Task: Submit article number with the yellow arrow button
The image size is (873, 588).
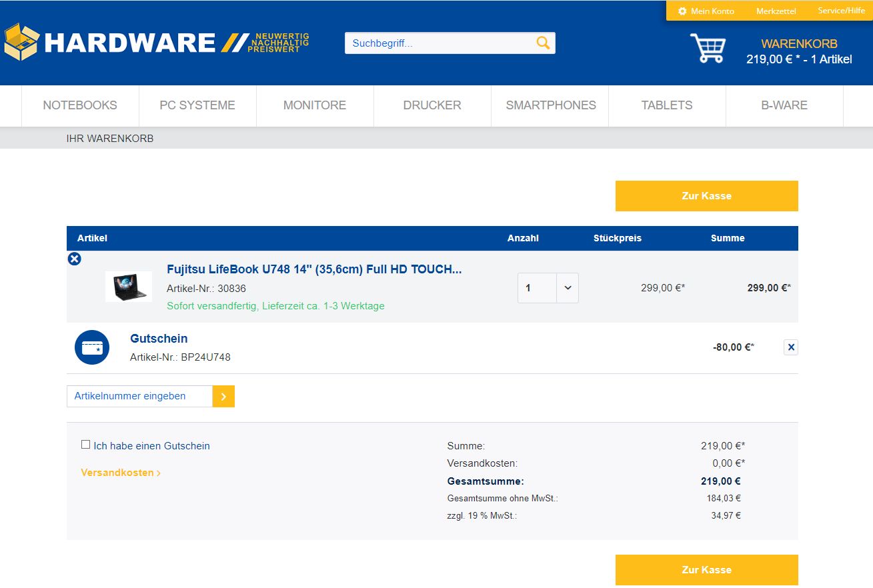Action: [223, 396]
